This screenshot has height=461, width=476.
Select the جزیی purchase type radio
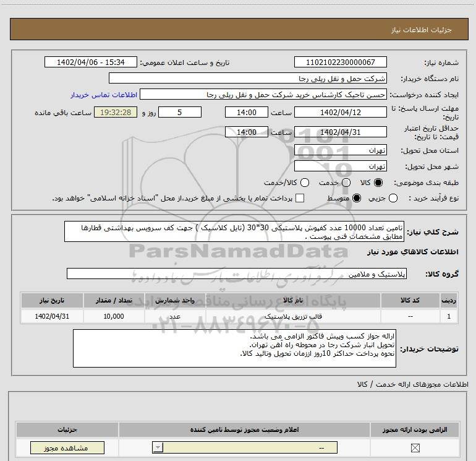click(x=393, y=198)
